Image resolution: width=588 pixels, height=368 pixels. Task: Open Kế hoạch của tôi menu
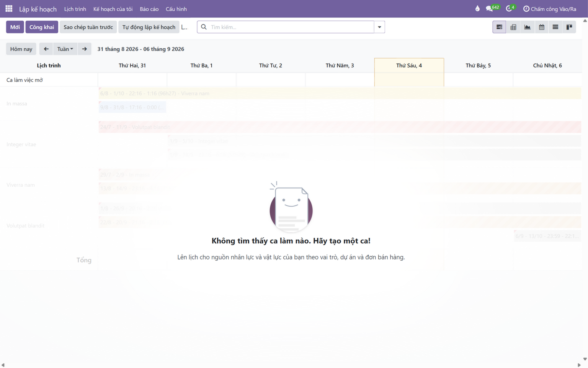coord(113,9)
